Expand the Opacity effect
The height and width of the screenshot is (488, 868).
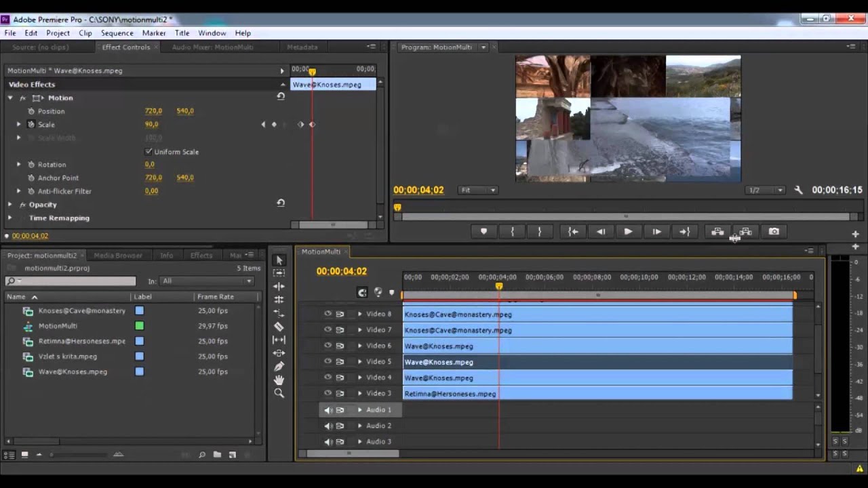10,204
